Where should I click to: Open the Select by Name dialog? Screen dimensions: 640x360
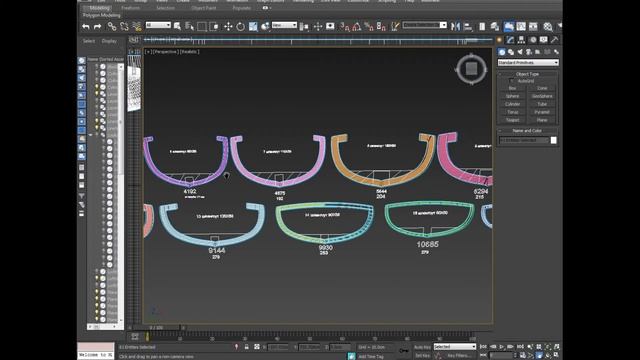(189, 27)
